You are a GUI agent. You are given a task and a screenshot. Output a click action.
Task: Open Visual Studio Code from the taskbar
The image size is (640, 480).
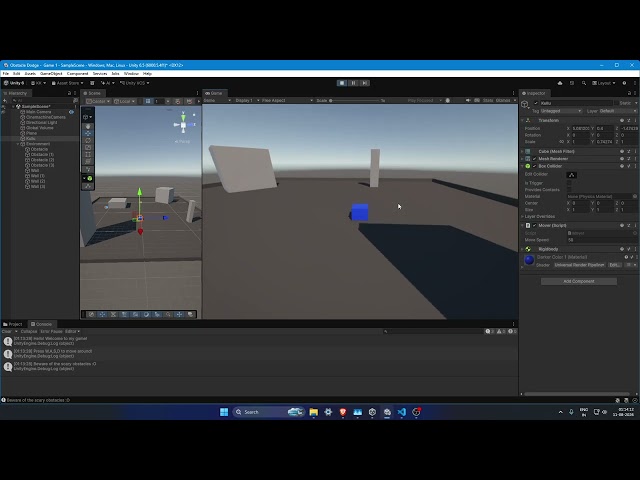pyautogui.click(x=402, y=412)
